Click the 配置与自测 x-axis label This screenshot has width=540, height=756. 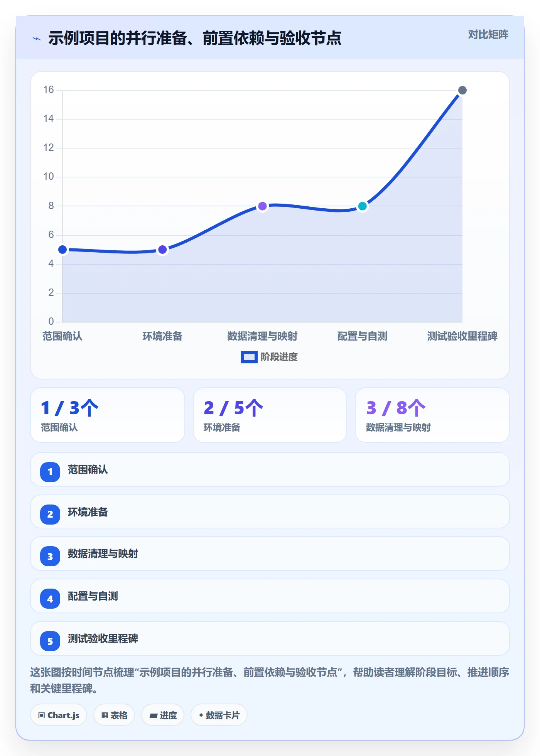(x=362, y=336)
